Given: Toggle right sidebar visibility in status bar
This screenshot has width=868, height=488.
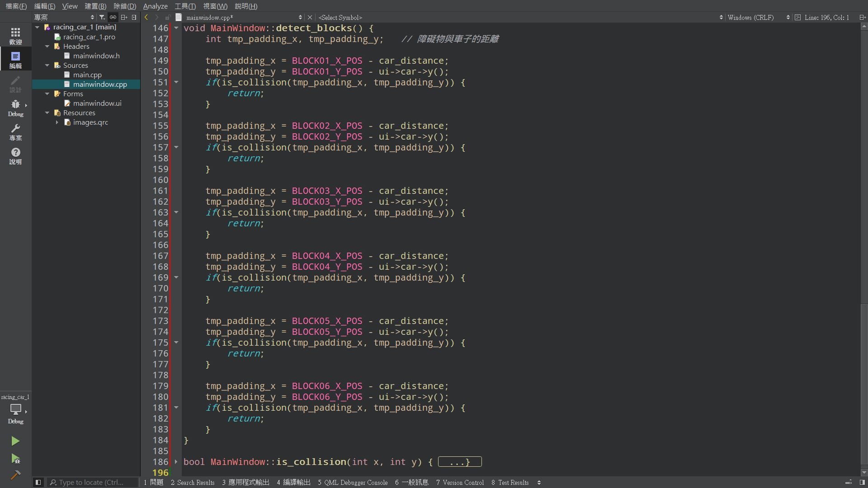Looking at the screenshot, I should (x=862, y=482).
